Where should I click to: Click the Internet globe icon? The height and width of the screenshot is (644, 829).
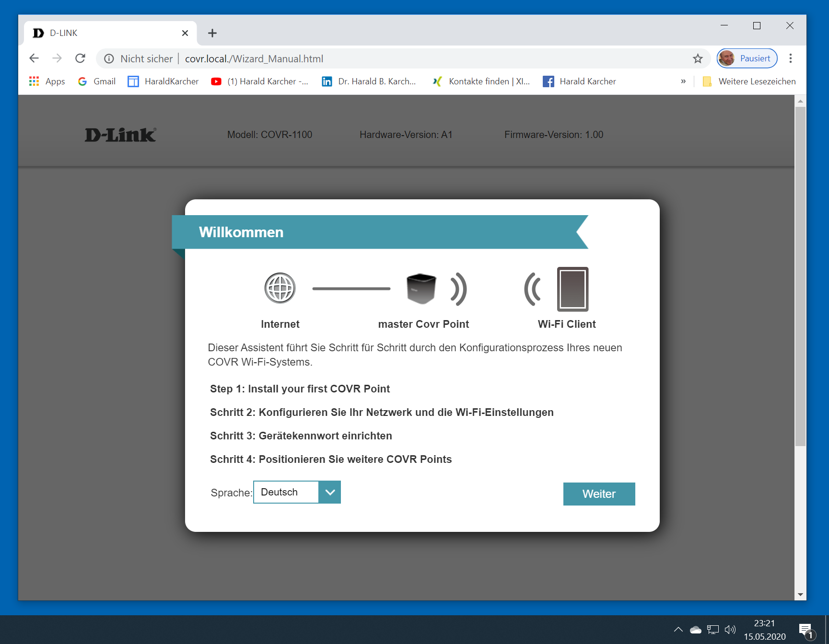coord(280,288)
